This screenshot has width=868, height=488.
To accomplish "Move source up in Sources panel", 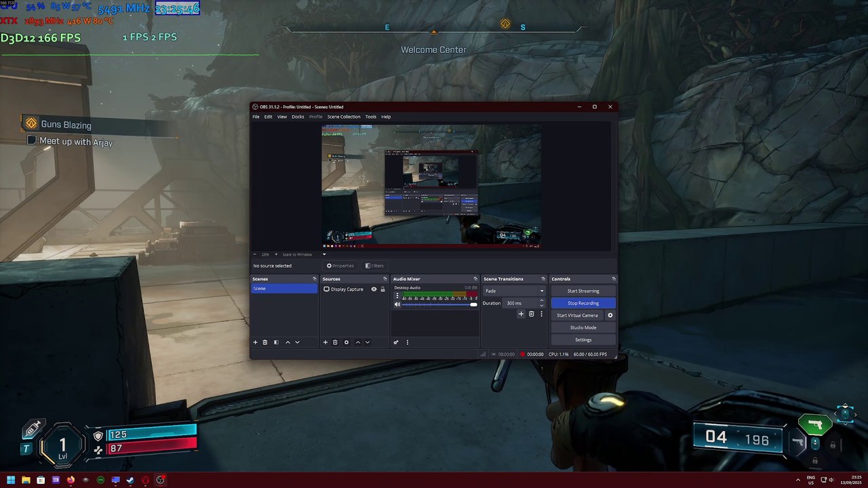I will (358, 342).
